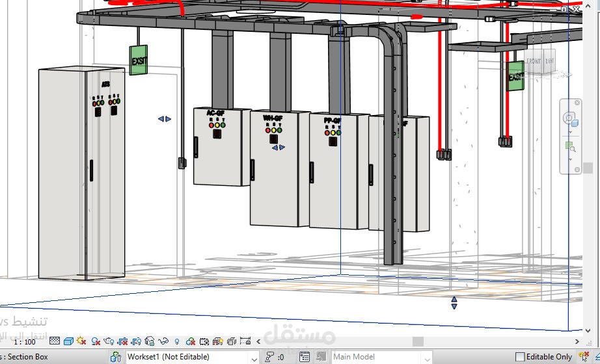Click Reveal Constraints icon at bar end

click(x=245, y=341)
